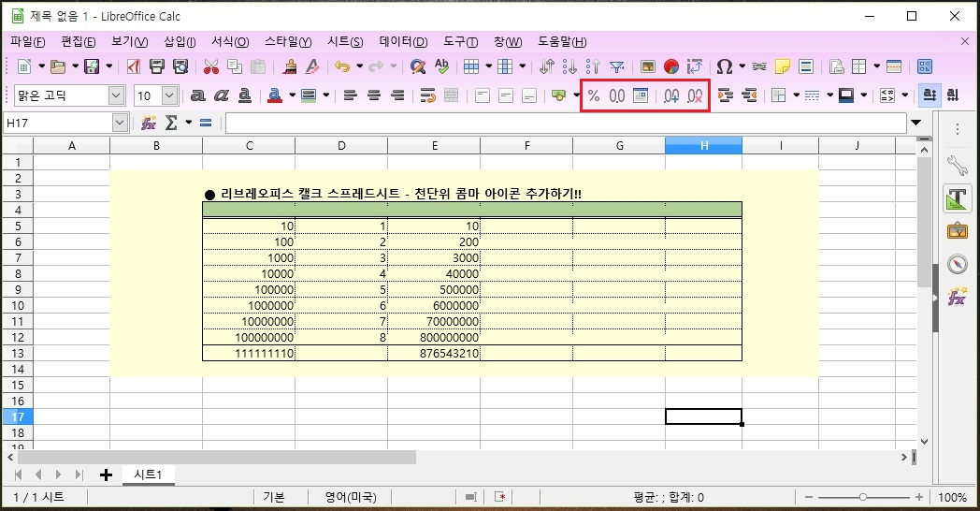Viewport: 980px width, 511px height.
Task: Open 도구(T) menu
Action: coord(461,42)
